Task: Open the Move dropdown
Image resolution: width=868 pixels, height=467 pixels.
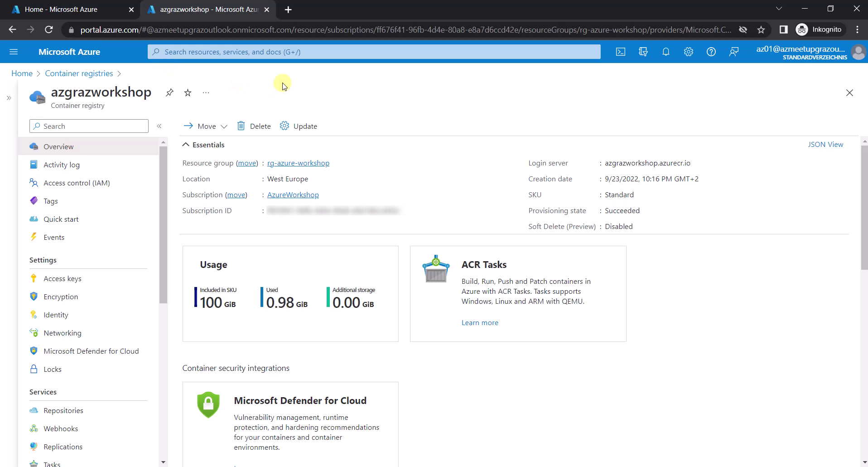Action: [x=205, y=126]
